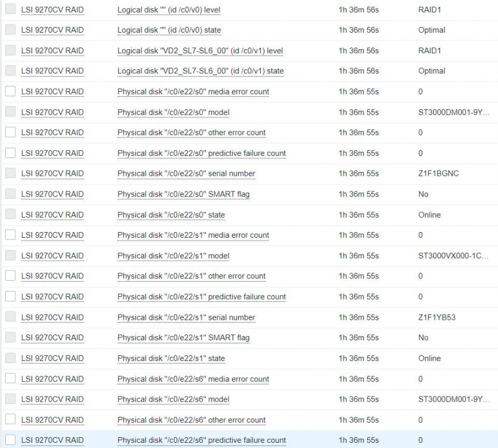Open Physical disk "/c0/e22/s0" model item
The height and width of the screenshot is (448, 498).
click(x=173, y=112)
